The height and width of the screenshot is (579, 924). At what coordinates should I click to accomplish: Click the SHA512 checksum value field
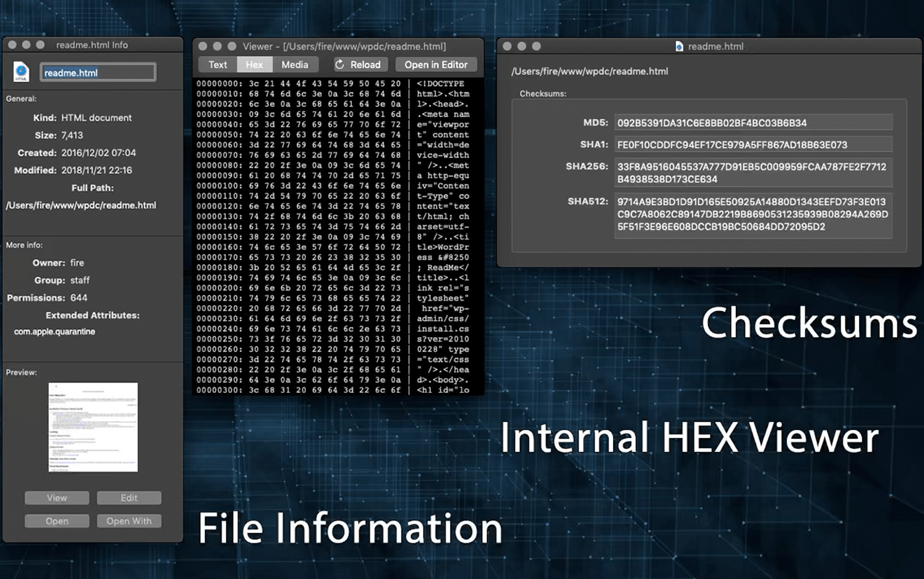tap(754, 214)
